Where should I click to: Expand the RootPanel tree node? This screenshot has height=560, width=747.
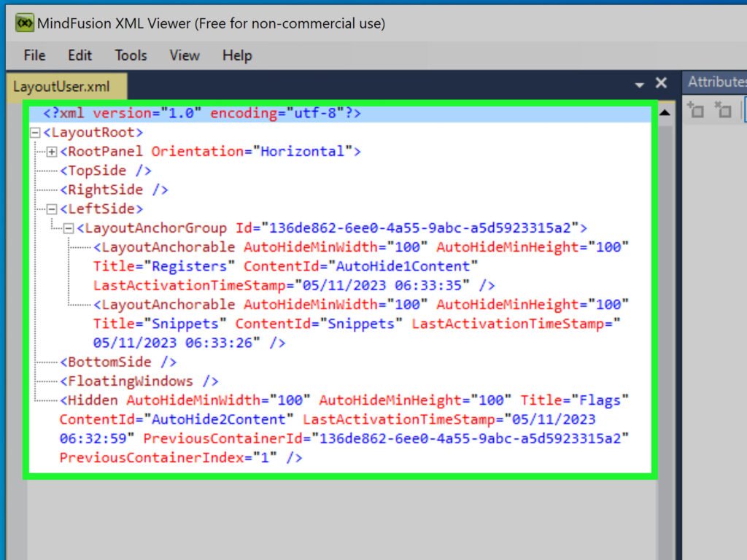coord(51,152)
